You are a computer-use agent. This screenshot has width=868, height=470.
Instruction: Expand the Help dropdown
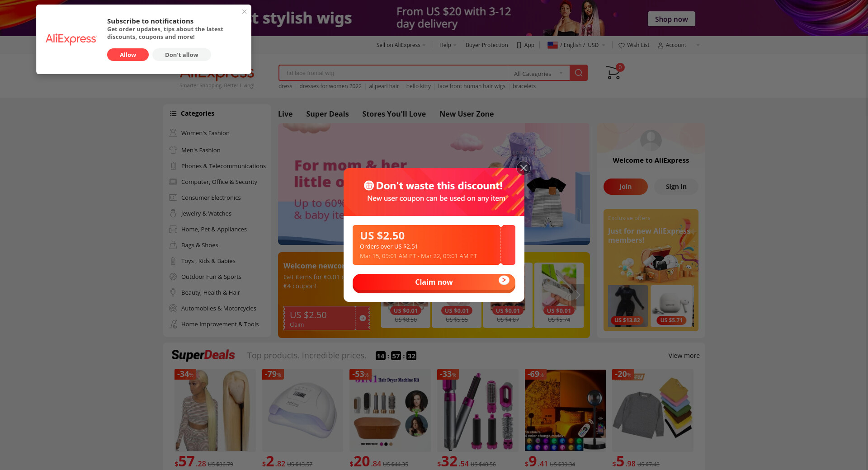pos(448,45)
